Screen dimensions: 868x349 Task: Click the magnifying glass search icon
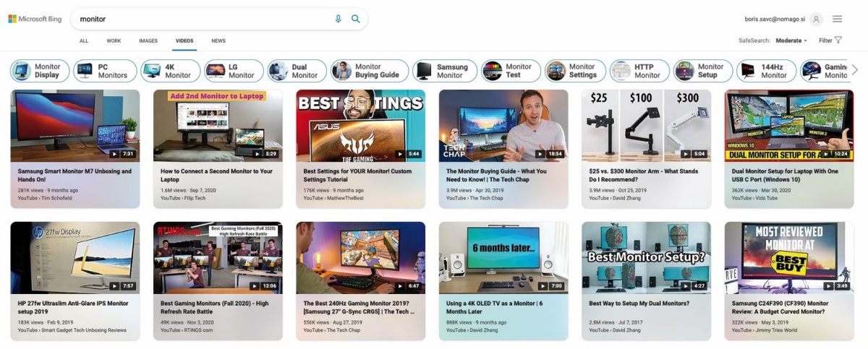coord(356,19)
